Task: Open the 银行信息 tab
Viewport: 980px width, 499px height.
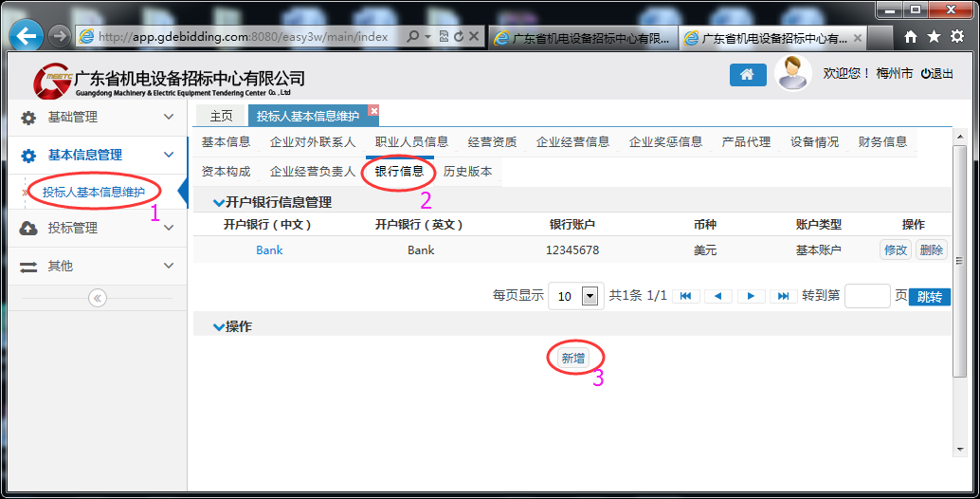Action: tap(399, 171)
